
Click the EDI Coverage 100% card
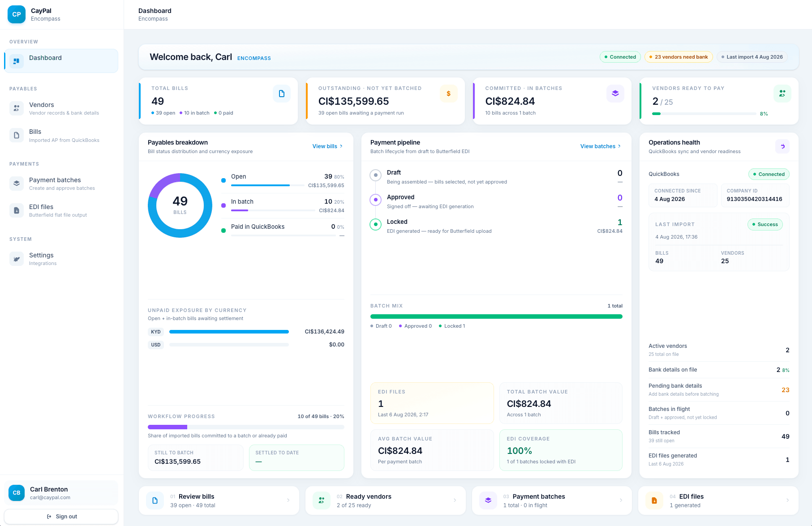561,450
